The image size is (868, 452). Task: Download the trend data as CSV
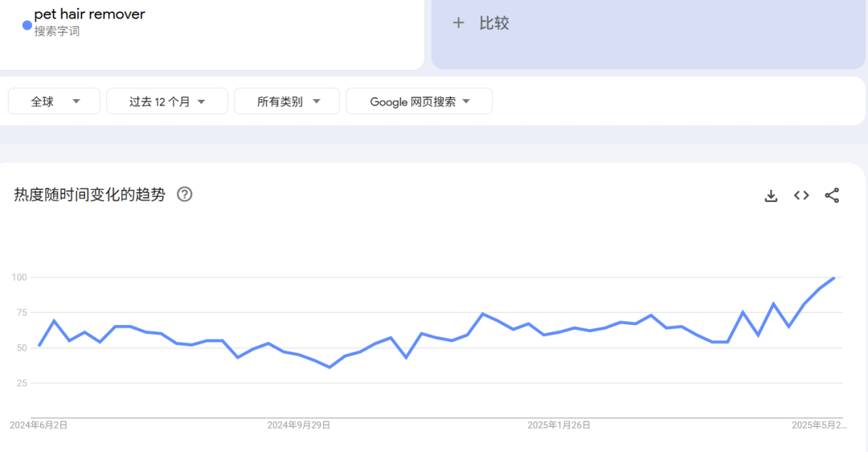tap(771, 195)
